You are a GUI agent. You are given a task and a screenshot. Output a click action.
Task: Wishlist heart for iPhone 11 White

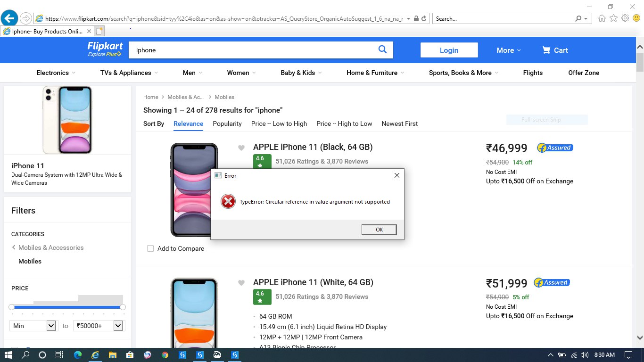point(241,283)
